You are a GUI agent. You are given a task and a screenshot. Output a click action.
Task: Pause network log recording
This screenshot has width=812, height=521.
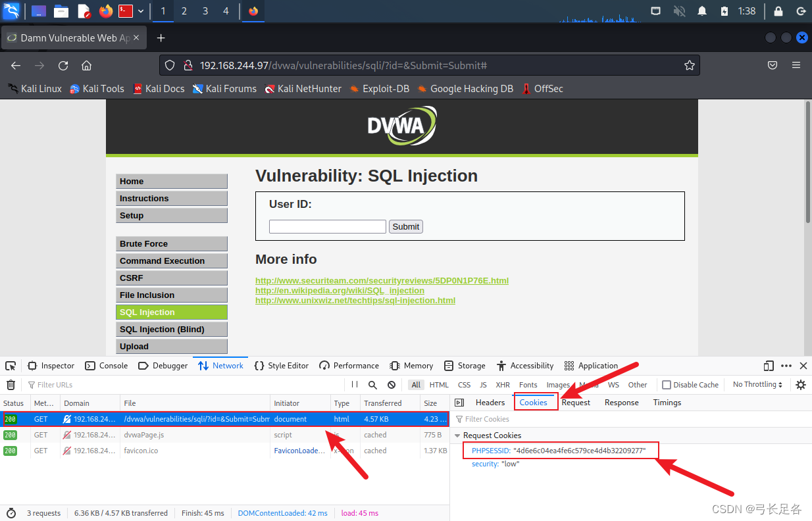point(354,384)
